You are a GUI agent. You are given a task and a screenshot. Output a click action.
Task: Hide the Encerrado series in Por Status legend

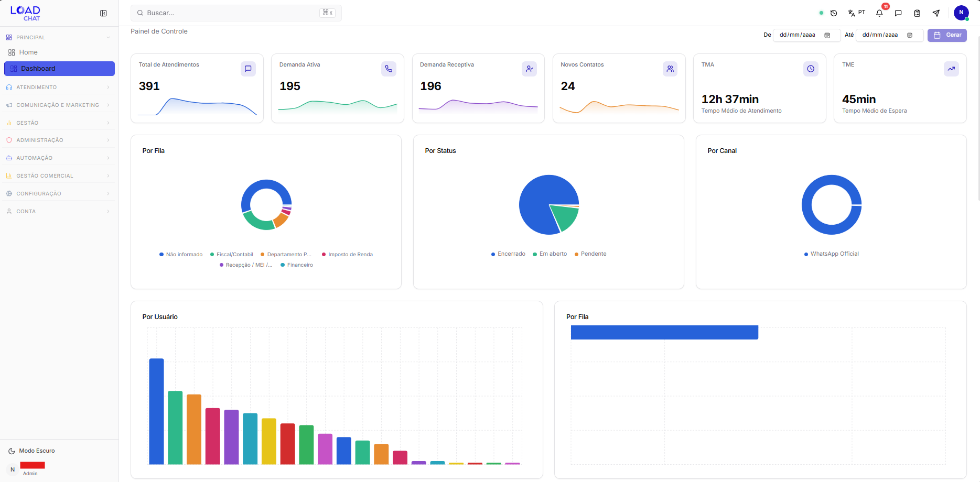(508, 254)
